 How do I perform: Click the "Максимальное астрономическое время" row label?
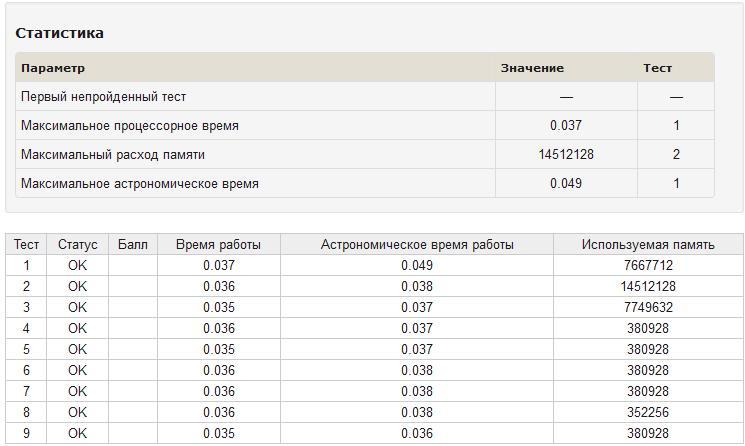pyautogui.click(x=140, y=184)
